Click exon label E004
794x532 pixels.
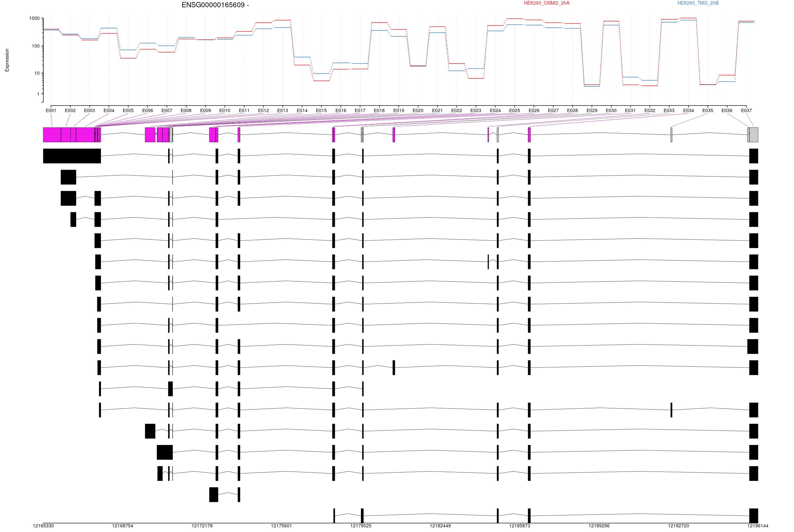[109, 111]
